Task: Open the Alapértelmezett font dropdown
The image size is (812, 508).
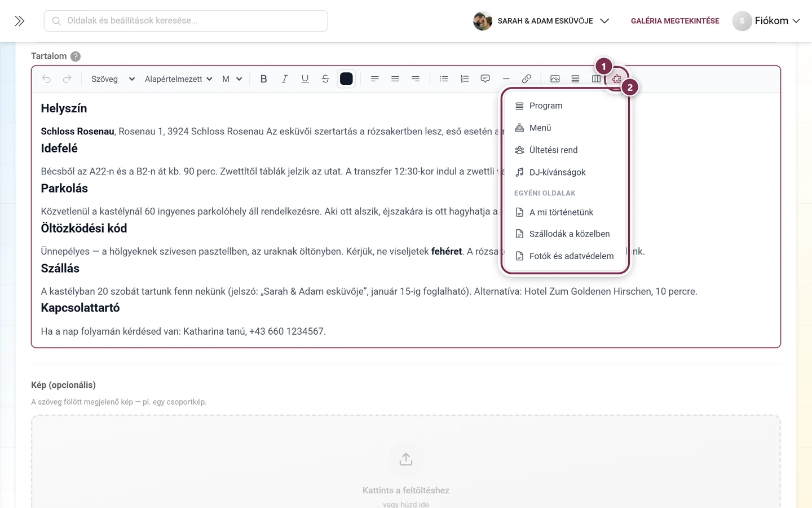Action: 178,79
